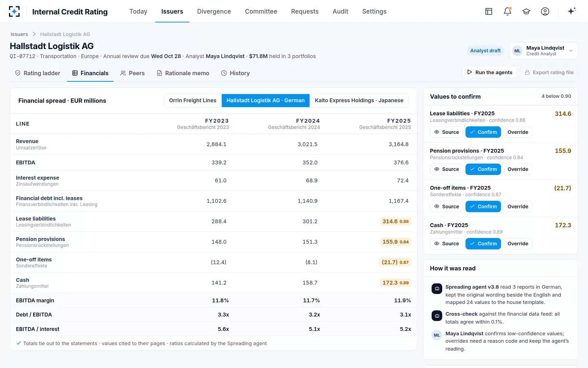This screenshot has height=368, width=588.
Task: Confirm the Pension provisions FY2025 value
Action: click(483, 169)
